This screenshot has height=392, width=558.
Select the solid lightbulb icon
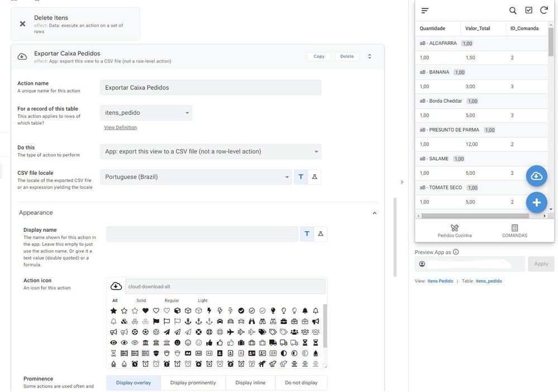273,311
